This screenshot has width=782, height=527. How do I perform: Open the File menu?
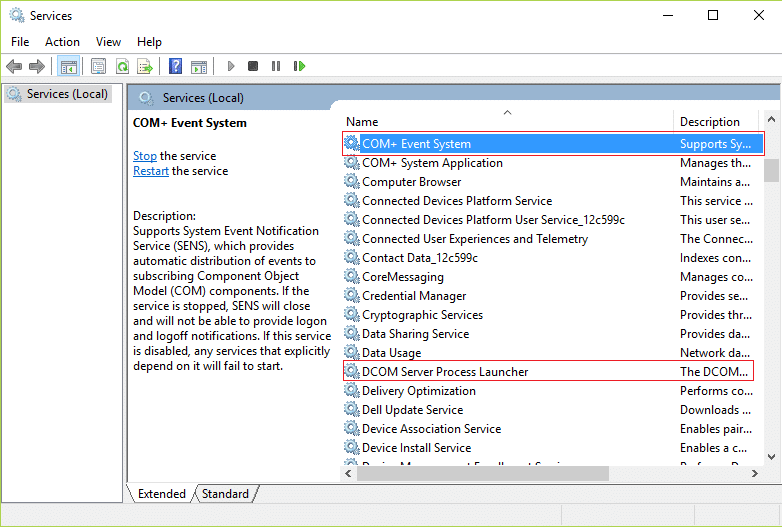pos(20,42)
